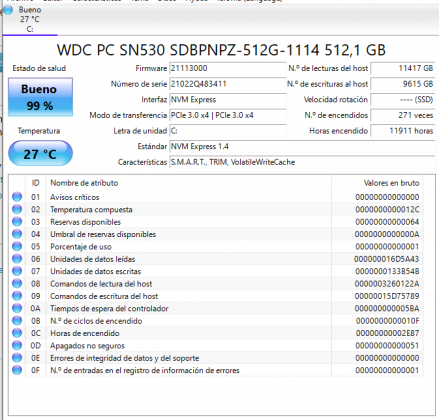Image resolution: width=439 pixels, height=420 pixels.
Task: Click the status orb for Temperatura compuesta
Action: click(x=17, y=209)
